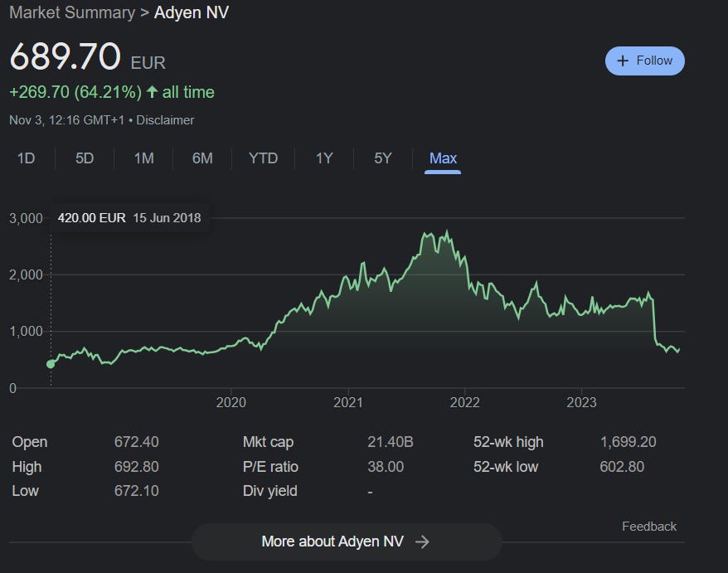Click the Div yield label
Screen dimensions: 728x573
[269, 491]
